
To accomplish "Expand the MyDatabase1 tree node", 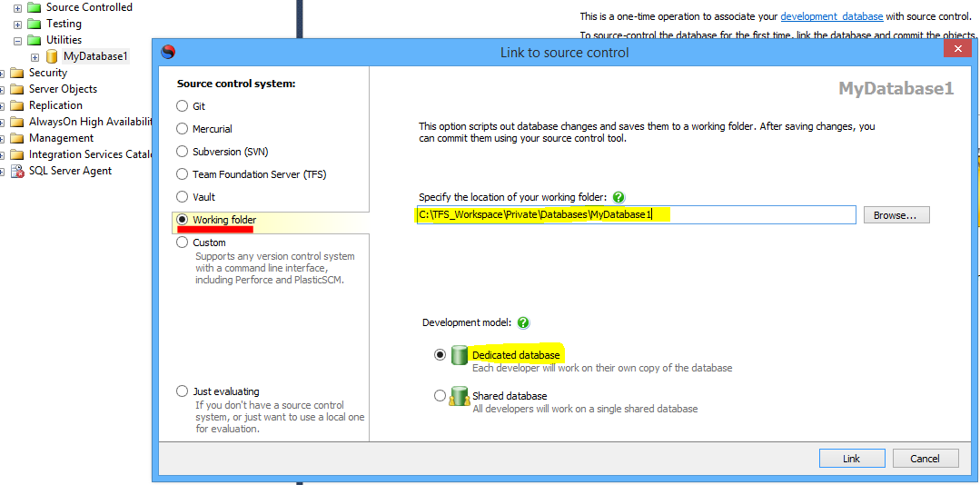I will (35, 56).
